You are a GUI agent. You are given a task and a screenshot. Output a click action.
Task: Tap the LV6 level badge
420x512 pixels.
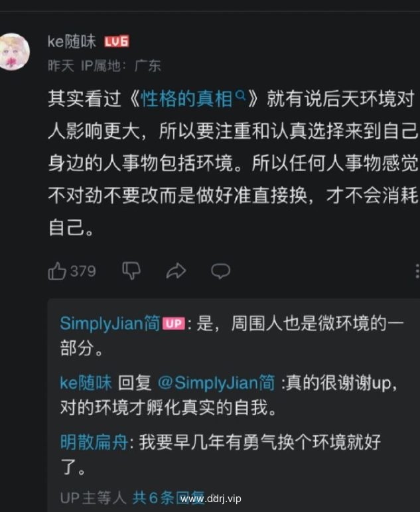pos(117,42)
